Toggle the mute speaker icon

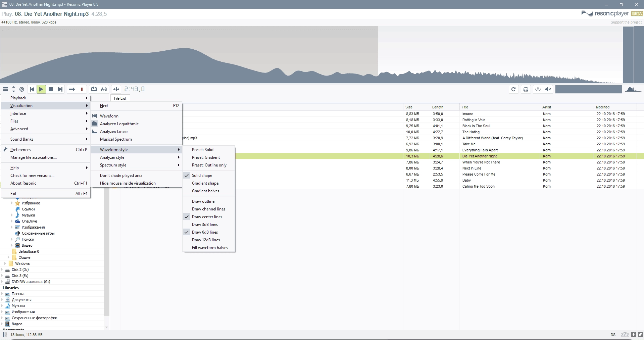tap(548, 89)
